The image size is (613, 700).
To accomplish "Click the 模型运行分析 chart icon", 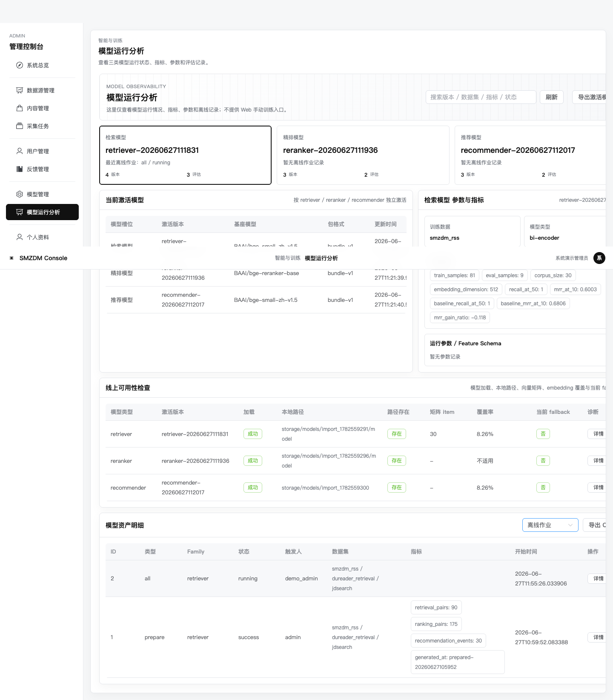I will [20, 212].
